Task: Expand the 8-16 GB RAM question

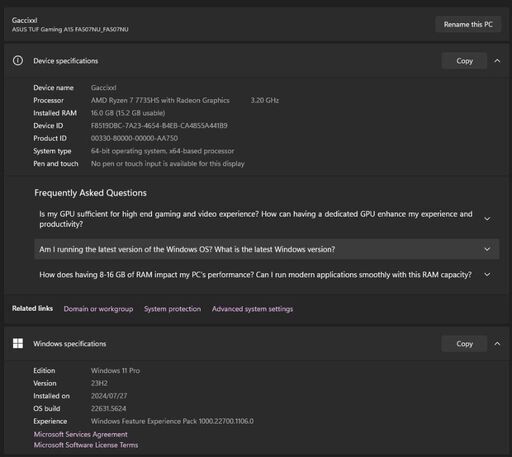Action: [x=267, y=275]
